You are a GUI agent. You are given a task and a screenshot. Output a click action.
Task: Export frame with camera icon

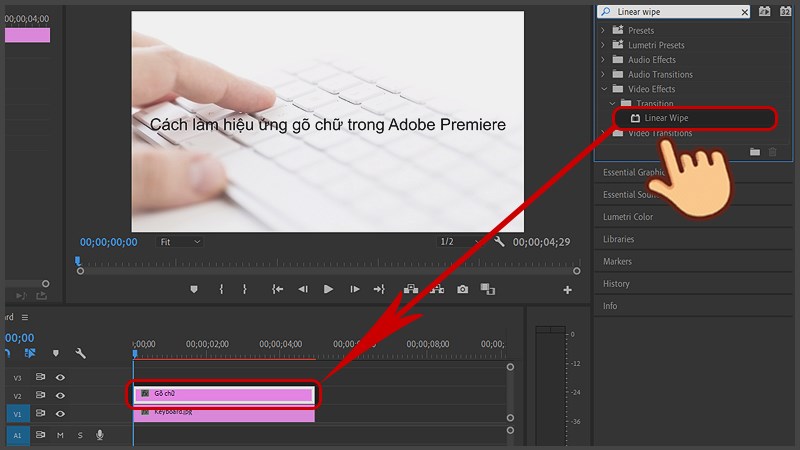pyautogui.click(x=462, y=289)
